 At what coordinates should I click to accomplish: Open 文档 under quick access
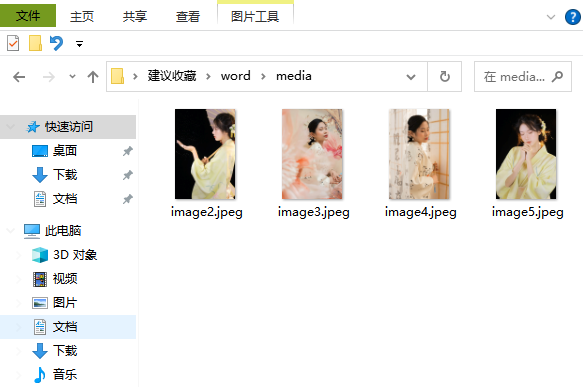pyautogui.click(x=65, y=199)
